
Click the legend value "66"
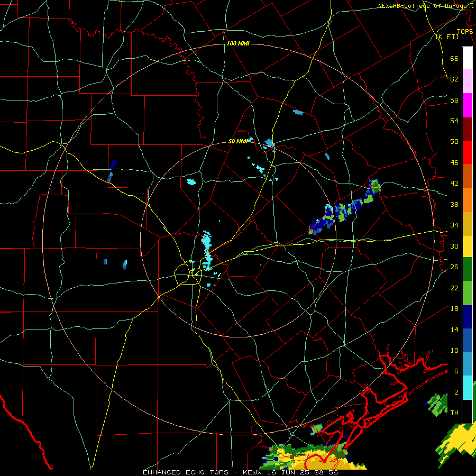pos(454,58)
